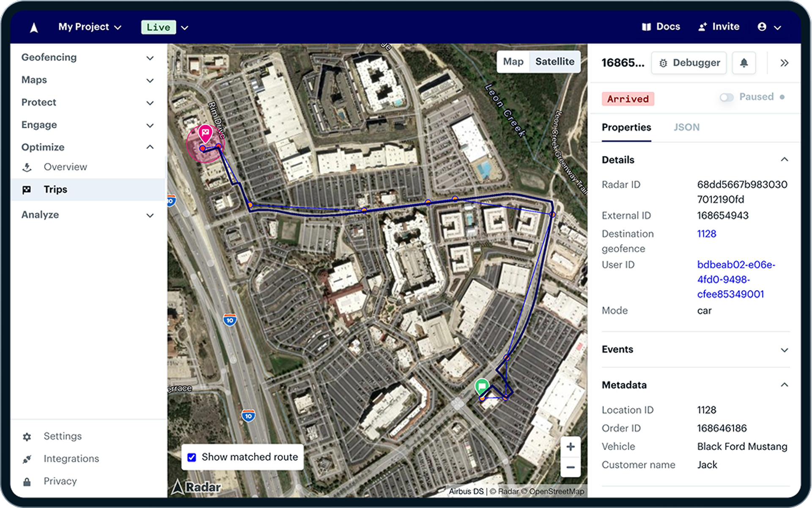Screen dimensions: 812x508
Task: Uncheck Show matched route checkbox
Action: (192, 457)
